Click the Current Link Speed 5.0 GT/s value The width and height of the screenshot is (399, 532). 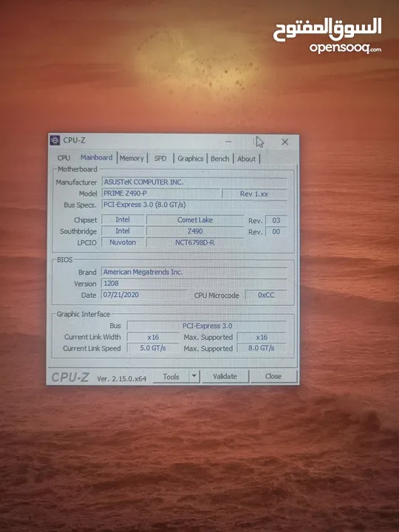tap(153, 348)
